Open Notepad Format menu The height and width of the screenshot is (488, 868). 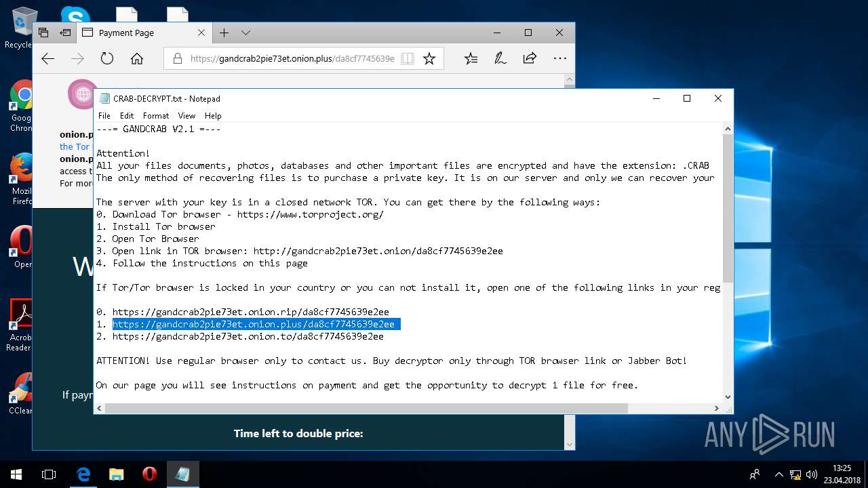coord(156,116)
